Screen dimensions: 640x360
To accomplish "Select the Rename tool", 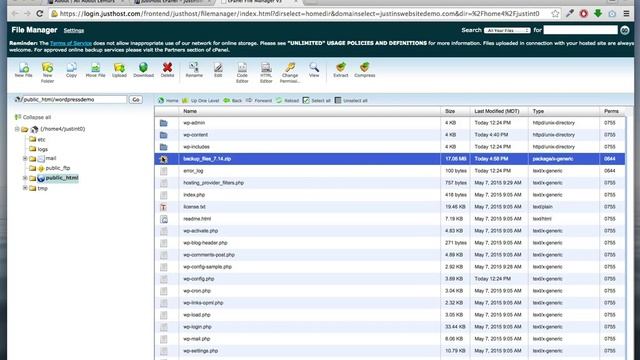I will click(194, 69).
